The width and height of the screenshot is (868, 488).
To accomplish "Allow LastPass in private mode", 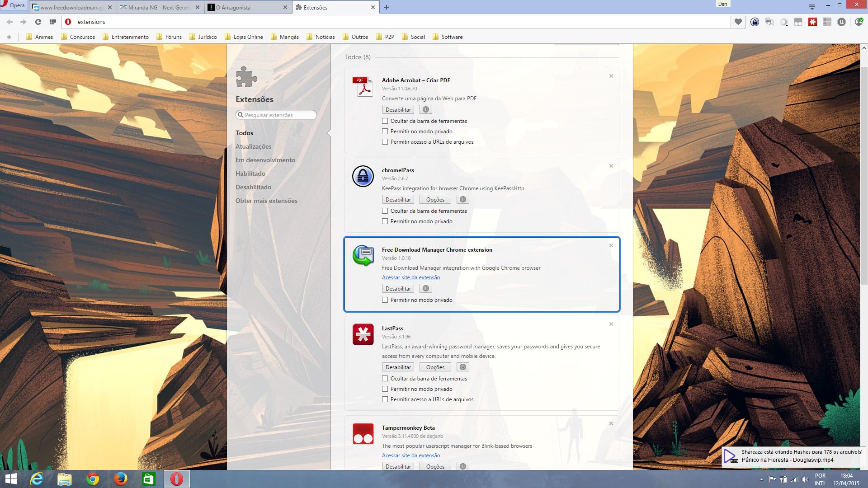I will 385,389.
